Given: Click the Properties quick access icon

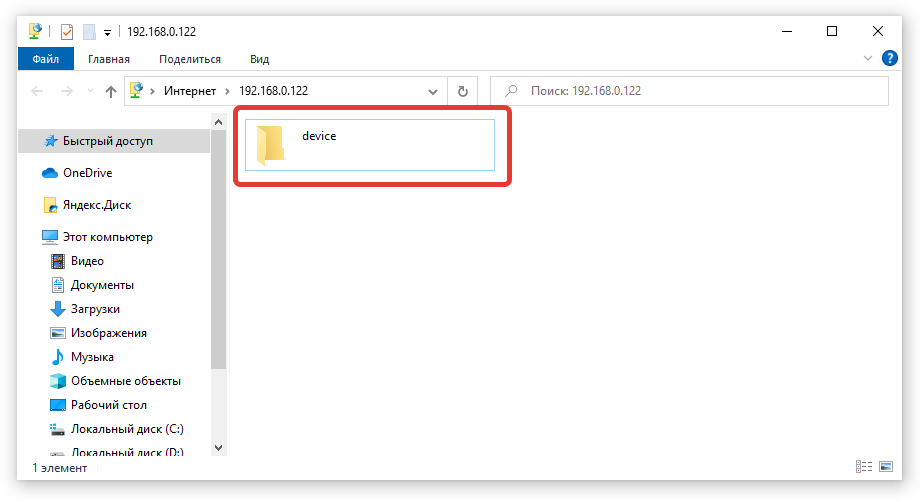Looking at the screenshot, I should [x=68, y=32].
